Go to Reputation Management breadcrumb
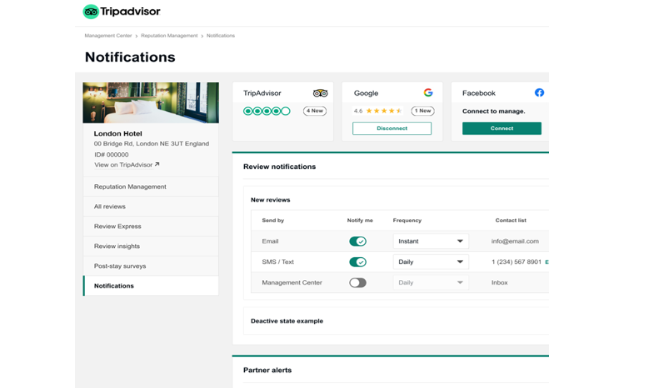The height and width of the screenshot is (388, 651). [169, 36]
